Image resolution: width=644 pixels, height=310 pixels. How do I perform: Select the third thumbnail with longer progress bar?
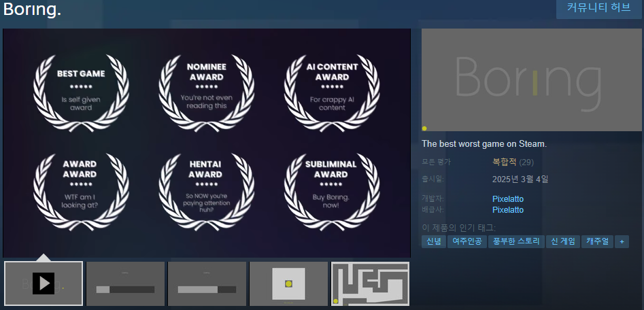pos(207,283)
